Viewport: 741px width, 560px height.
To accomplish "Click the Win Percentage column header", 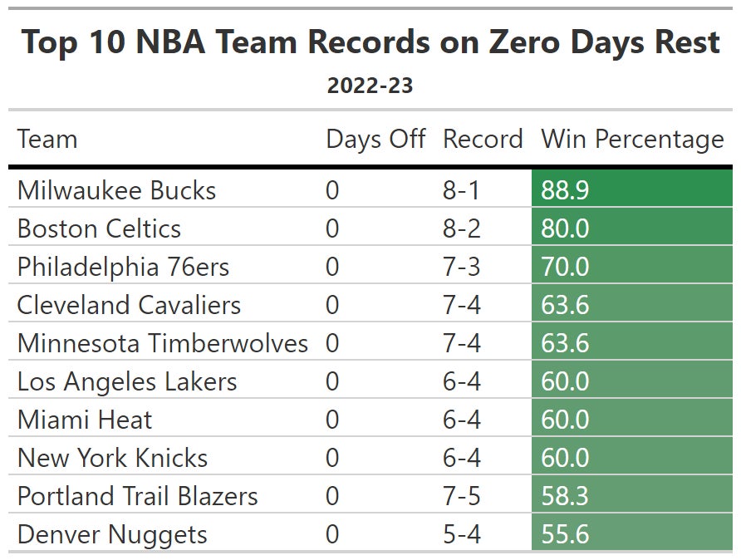I will [632, 139].
